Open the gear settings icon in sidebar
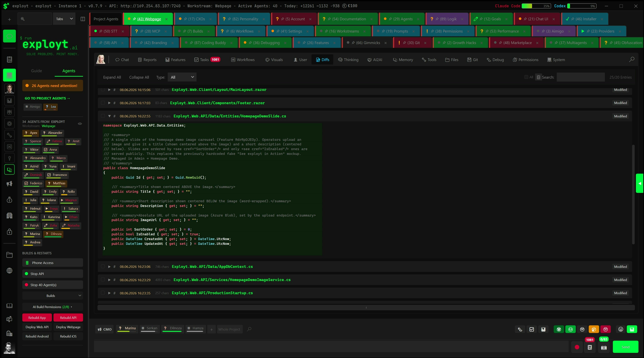The width and height of the screenshot is (644, 358). coord(10,123)
